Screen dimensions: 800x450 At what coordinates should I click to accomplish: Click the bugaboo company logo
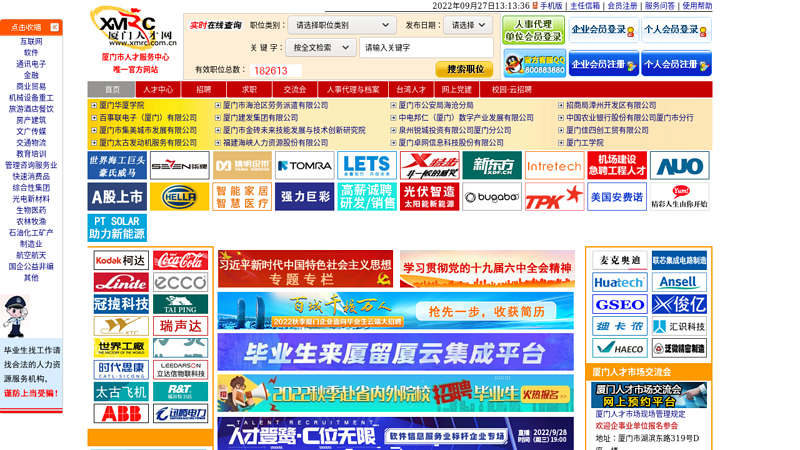492,197
